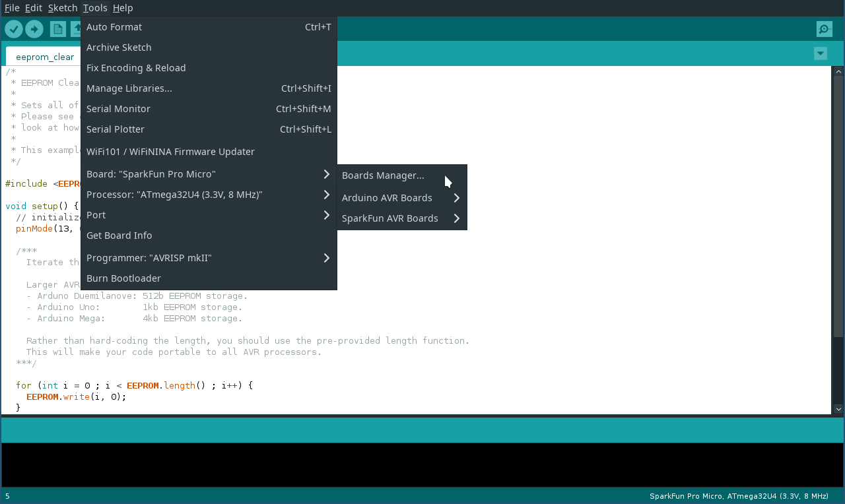845x504 pixels.
Task: Open Manage Libraries menu item
Action: pos(129,88)
